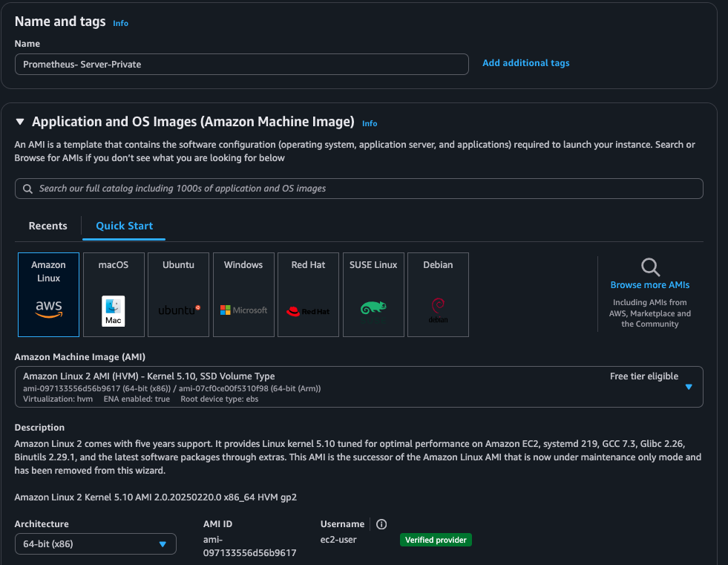The image size is (728, 565).
Task: Collapse the Application and OS Images section
Action: (x=20, y=121)
